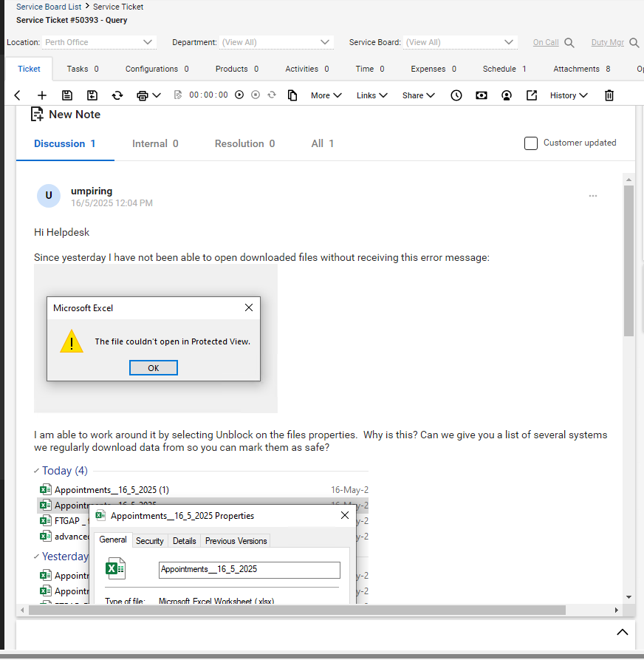
Task: Open the History dropdown menu
Action: [569, 95]
